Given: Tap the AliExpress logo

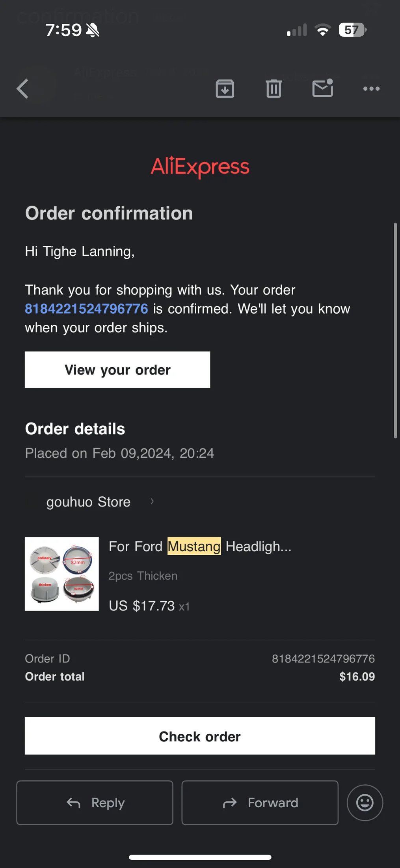Looking at the screenshot, I should pyautogui.click(x=200, y=167).
